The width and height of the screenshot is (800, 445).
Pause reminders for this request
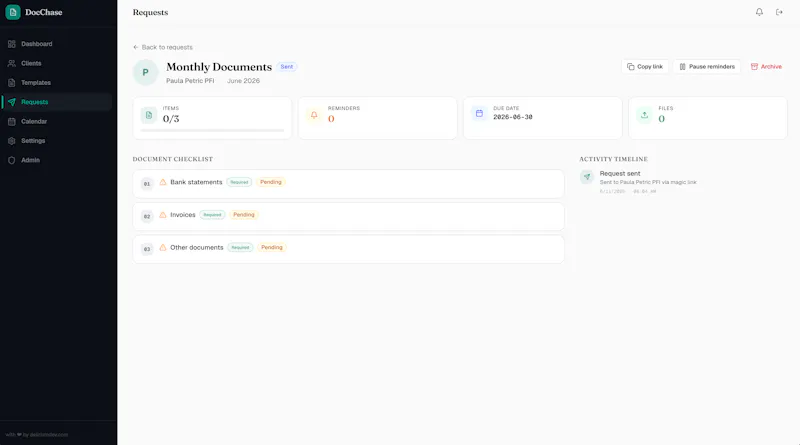707,67
